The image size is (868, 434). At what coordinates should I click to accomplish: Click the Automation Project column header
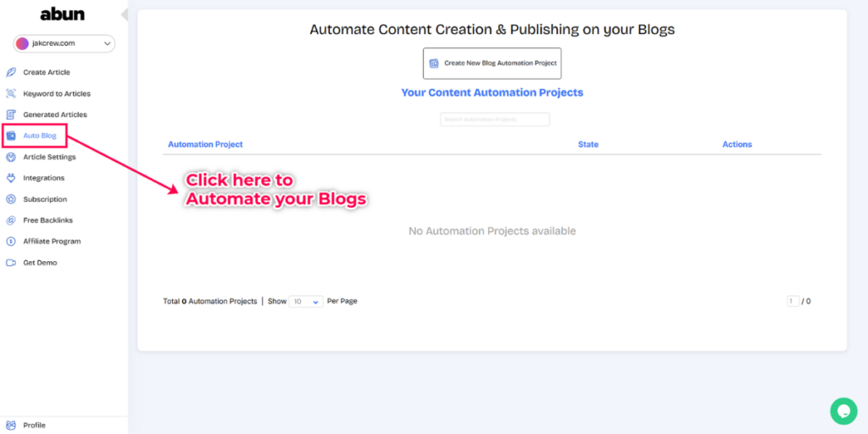coord(205,144)
